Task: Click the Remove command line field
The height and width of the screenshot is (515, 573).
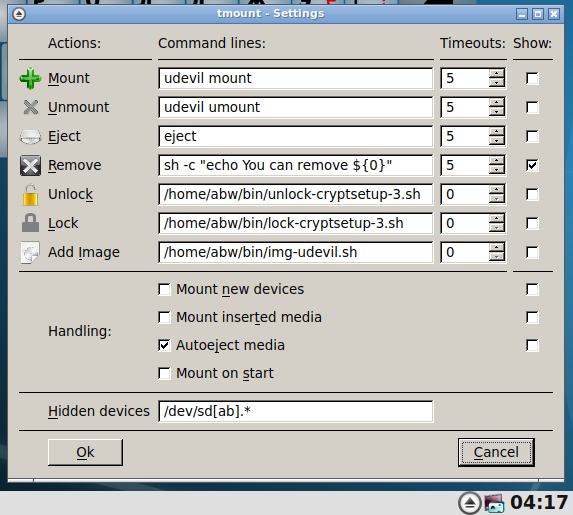Action: (296, 165)
